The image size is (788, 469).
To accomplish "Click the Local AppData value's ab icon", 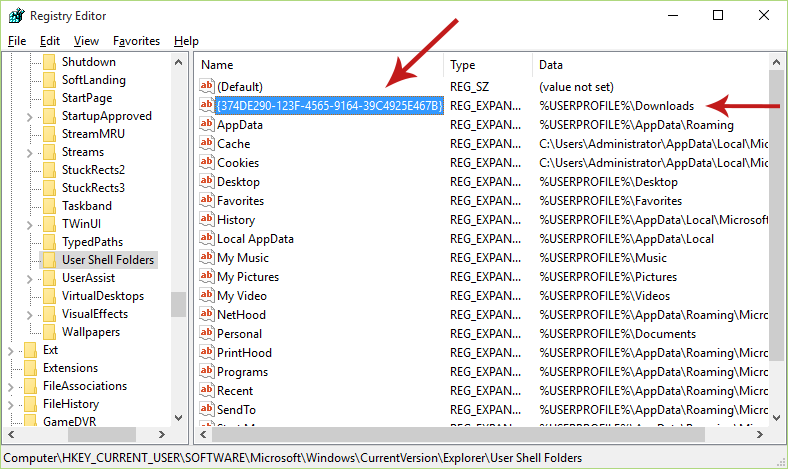I will [207, 238].
